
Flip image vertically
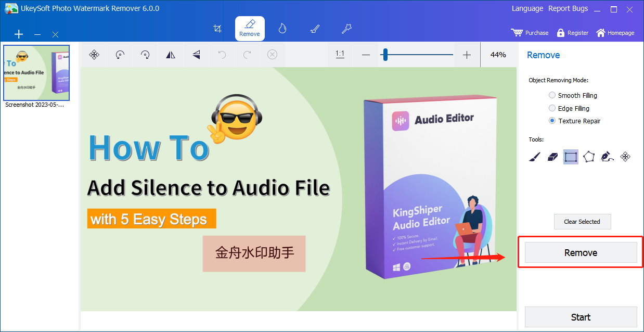coord(196,55)
